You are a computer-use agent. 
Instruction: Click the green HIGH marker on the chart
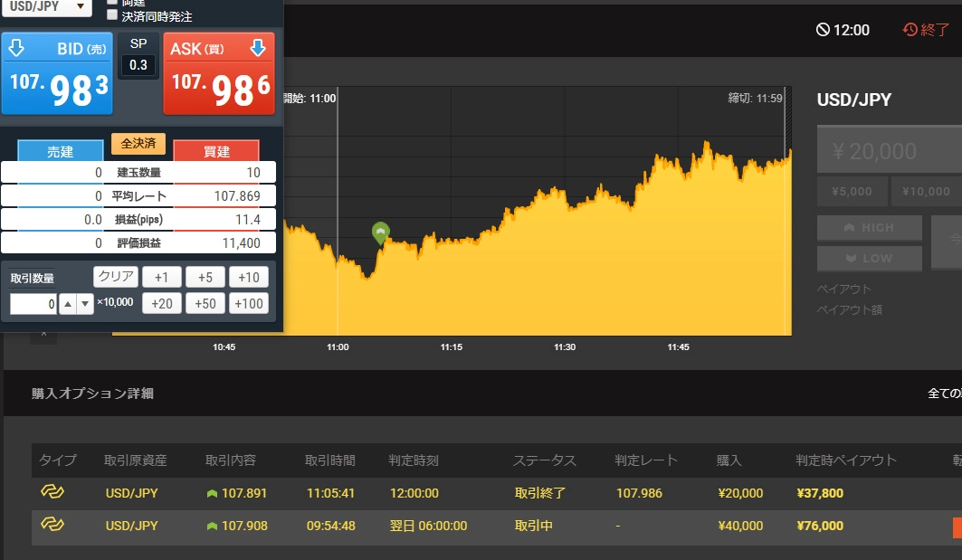pos(380,233)
